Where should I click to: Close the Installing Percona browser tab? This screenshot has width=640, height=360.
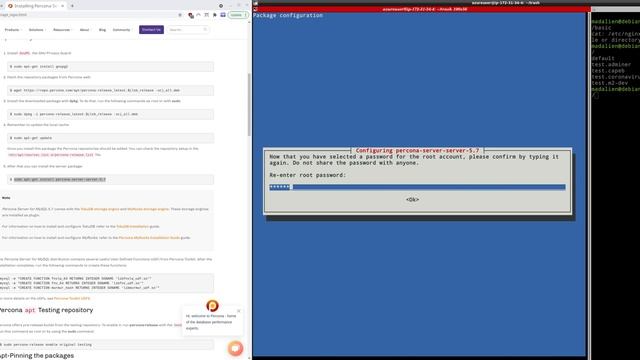point(62,6)
